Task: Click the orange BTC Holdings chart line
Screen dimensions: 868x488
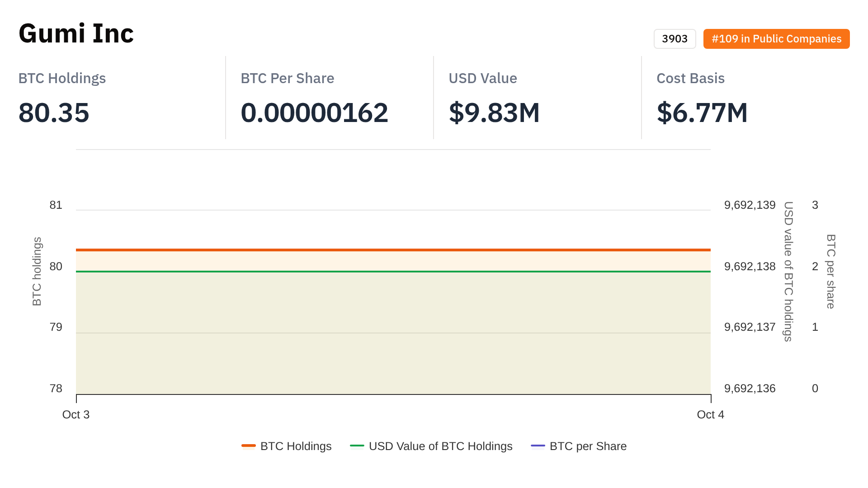Action: tap(393, 250)
